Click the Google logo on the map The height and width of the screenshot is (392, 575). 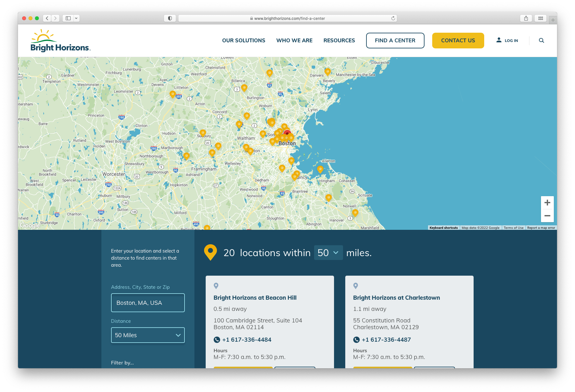pos(30,225)
